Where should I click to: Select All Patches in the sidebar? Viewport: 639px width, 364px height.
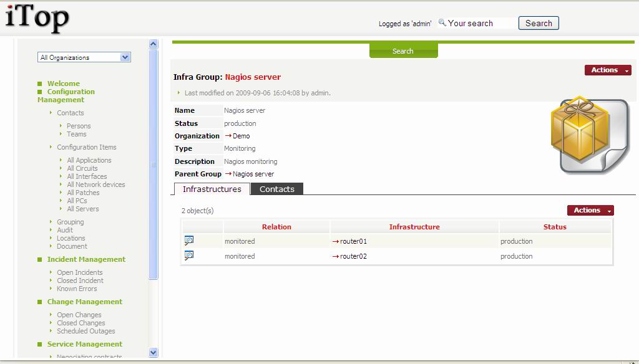coord(83,193)
